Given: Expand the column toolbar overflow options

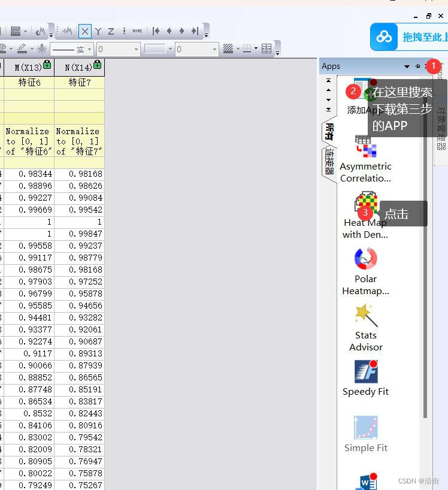Looking at the screenshot, I should 207,35.
